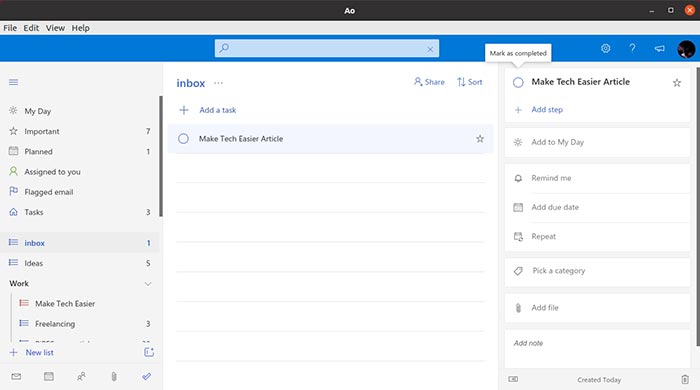Screen dimensions: 700x390
Task: Add due date to task
Action: point(597,207)
